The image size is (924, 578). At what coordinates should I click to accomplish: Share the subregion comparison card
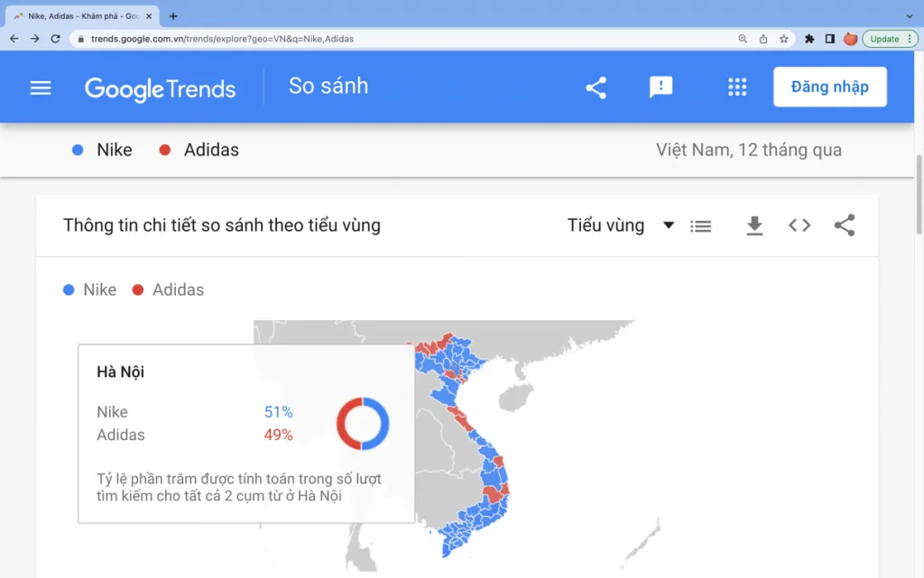(x=845, y=225)
